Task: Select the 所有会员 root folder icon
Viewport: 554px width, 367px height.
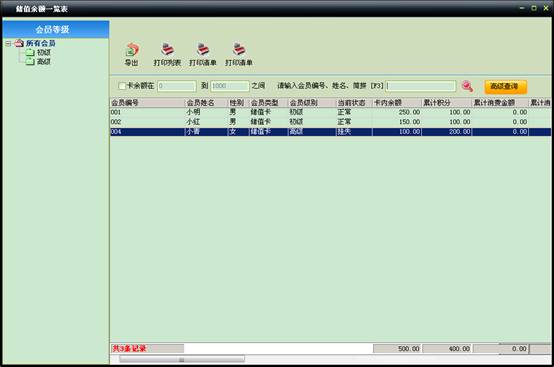Action: (19, 43)
